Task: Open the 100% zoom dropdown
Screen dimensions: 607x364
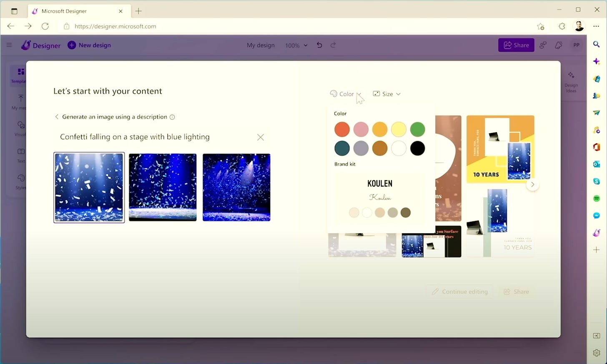Action: click(x=296, y=45)
